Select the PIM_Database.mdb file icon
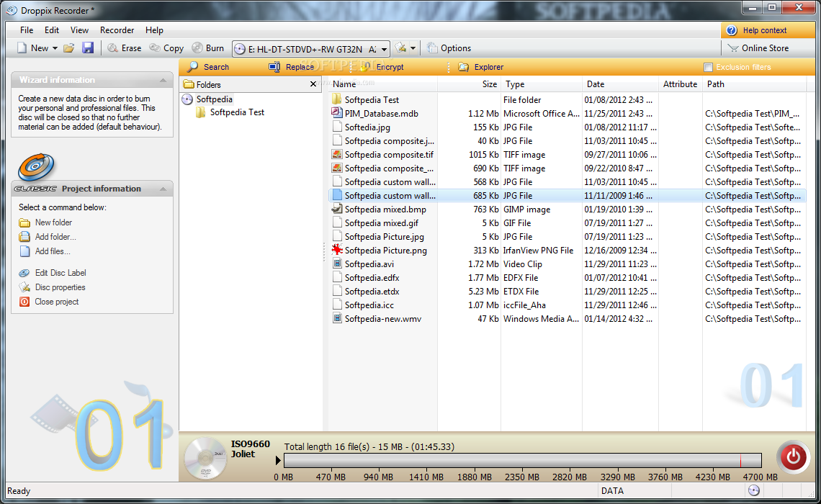Screen dimensions: 821x504 coord(336,113)
